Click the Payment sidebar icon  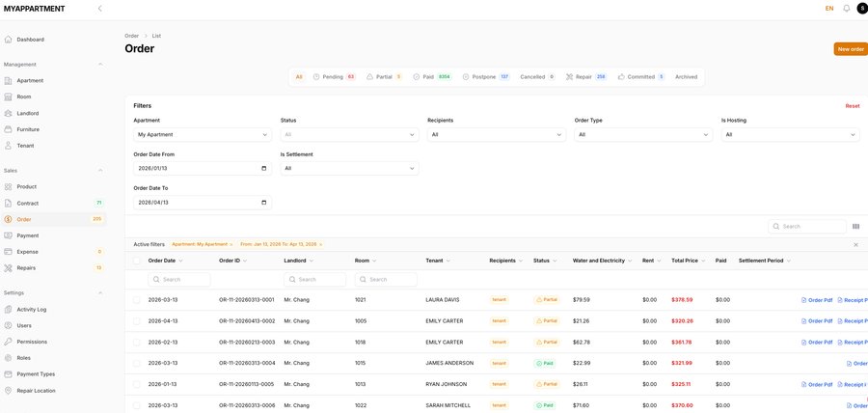point(8,235)
